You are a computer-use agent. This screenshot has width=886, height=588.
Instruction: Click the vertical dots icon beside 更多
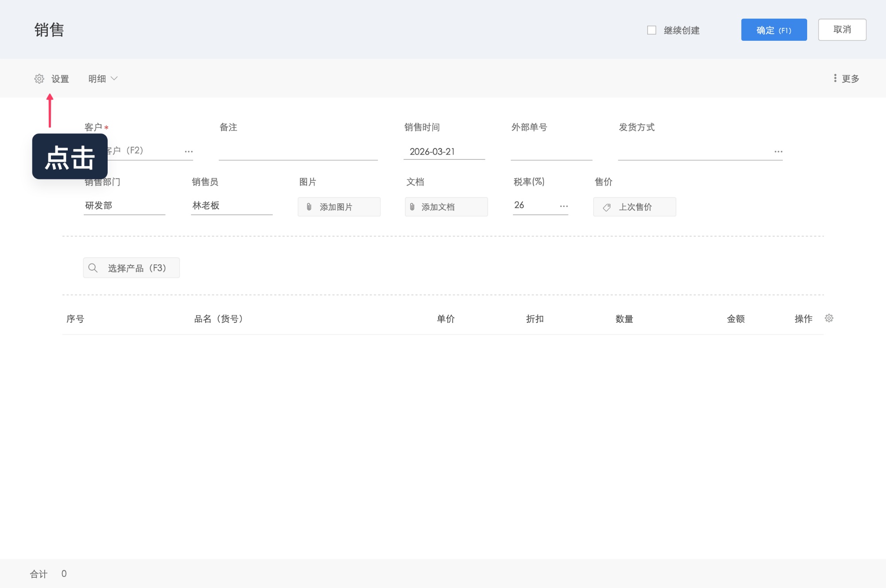point(835,78)
